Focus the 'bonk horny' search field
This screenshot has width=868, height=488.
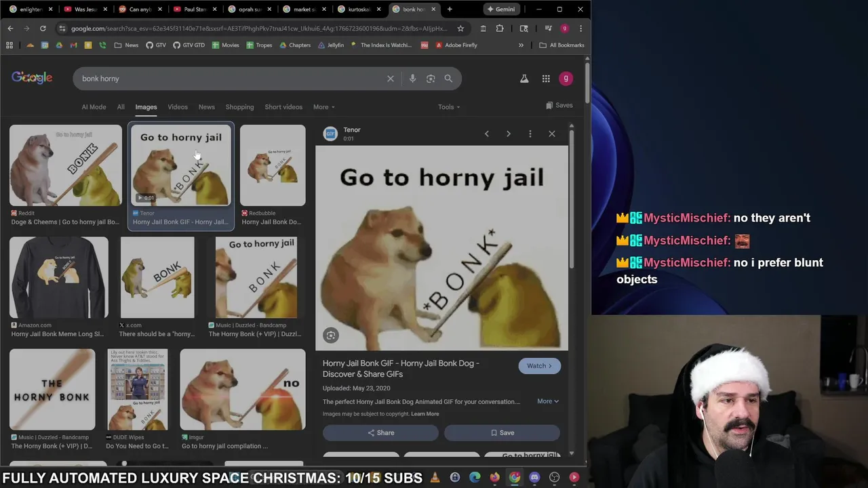[231, 79]
